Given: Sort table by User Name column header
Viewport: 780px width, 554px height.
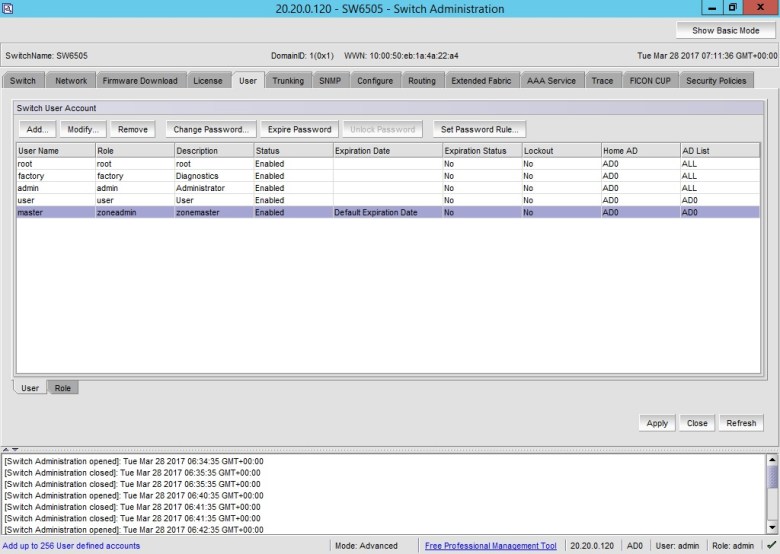Looking at the screenshot, I should [55, 151].
